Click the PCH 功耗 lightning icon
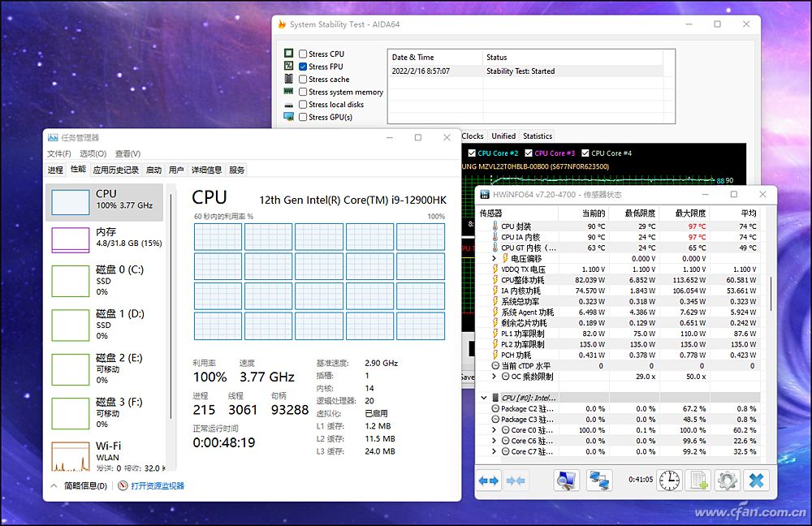 [x=495, y=355]
